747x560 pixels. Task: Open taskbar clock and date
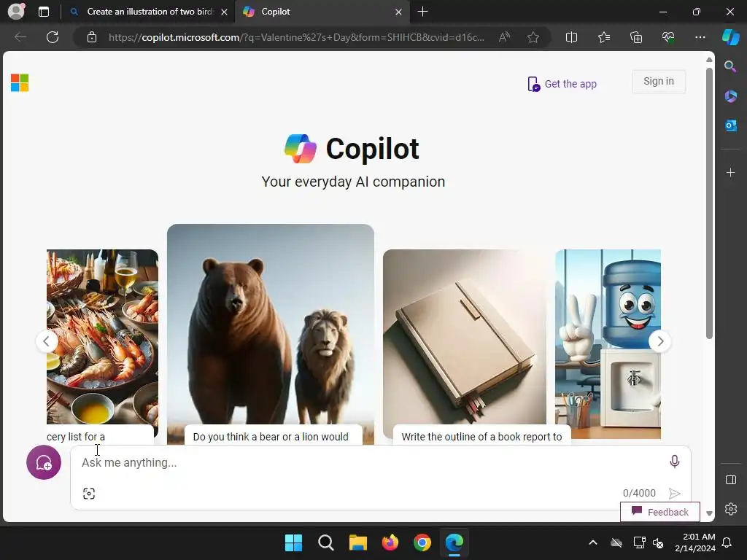pyautogui.click(x=695, y=542)
